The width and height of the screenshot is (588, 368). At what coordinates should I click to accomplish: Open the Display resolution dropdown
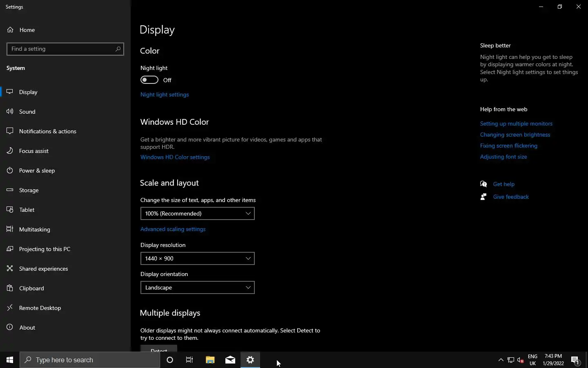pos(198,258)
